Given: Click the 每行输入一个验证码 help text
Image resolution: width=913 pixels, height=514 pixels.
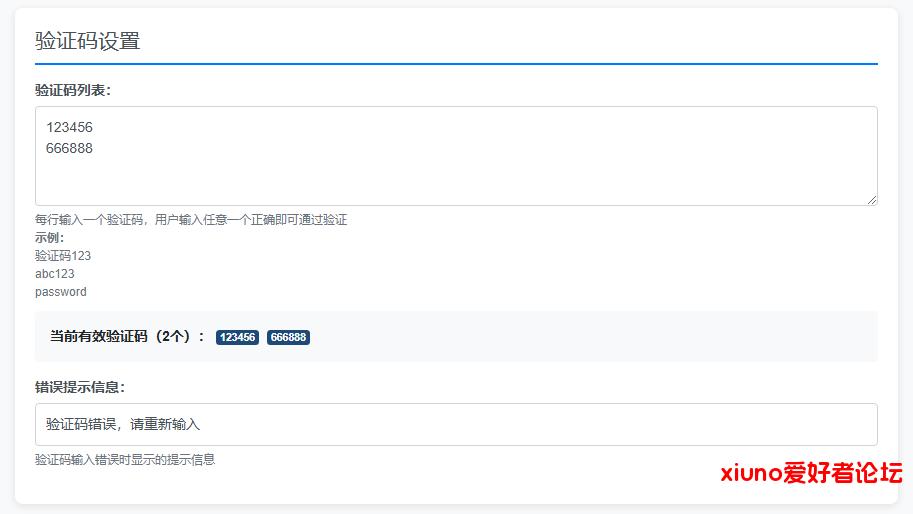Looking at the screenshot, I should (191, 220).
